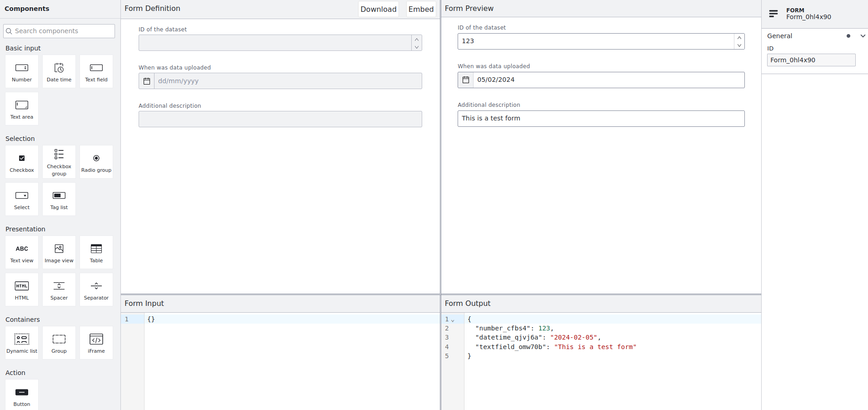Click the Form Definition panel title
Screen dimensions: 868x410
coord(152,9)
